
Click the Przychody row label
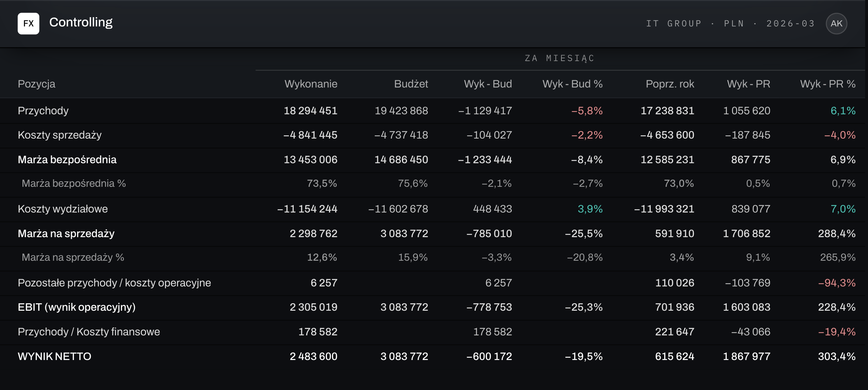tap(43, 111)
